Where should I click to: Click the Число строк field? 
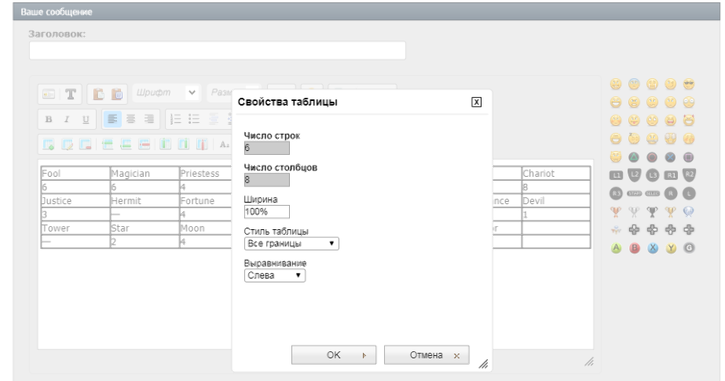point(267,148)
